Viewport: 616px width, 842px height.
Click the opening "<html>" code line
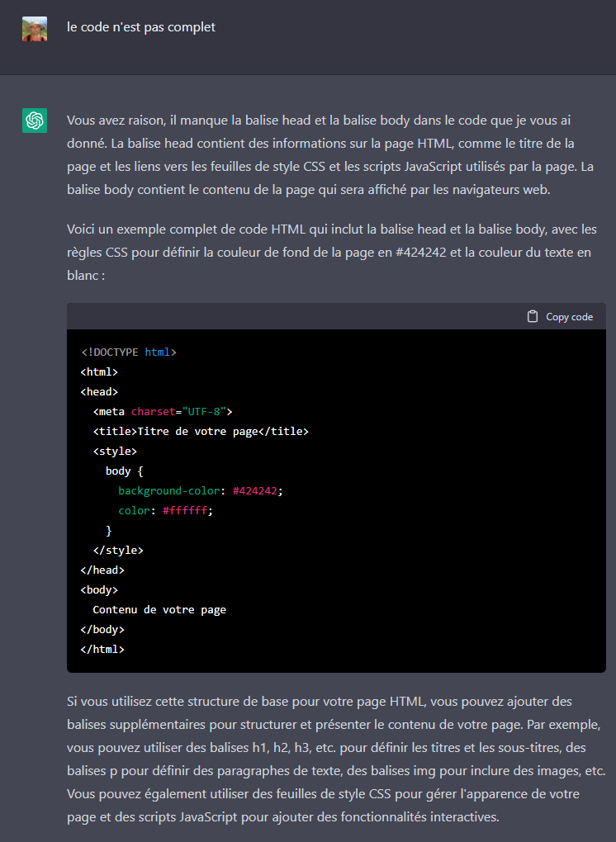(x=99, y=372)
